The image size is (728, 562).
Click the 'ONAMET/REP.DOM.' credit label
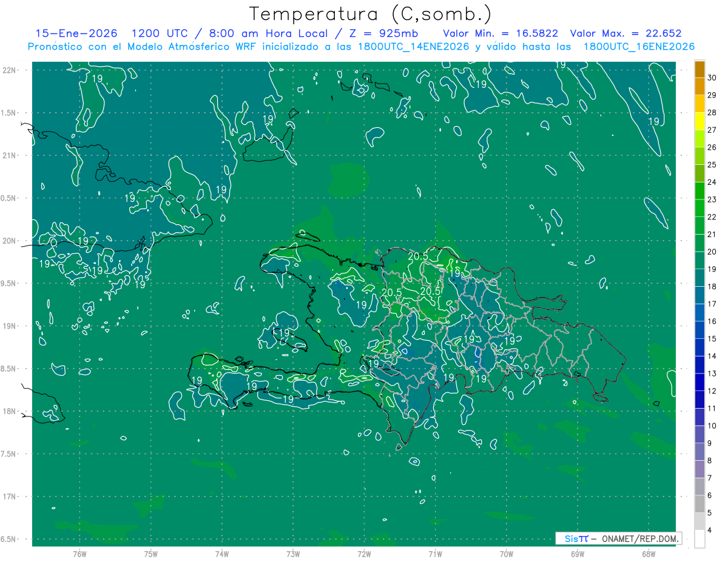[x=640, y=538]
